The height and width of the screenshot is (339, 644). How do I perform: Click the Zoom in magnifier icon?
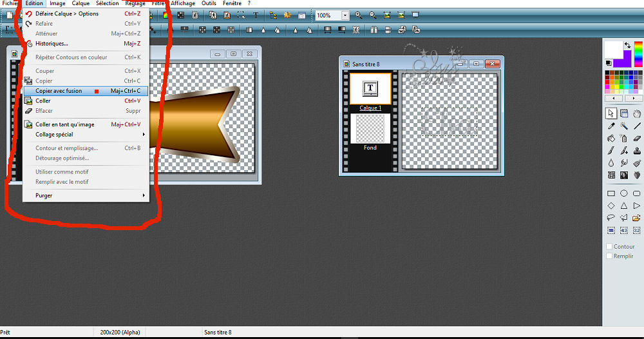point(359,15)
